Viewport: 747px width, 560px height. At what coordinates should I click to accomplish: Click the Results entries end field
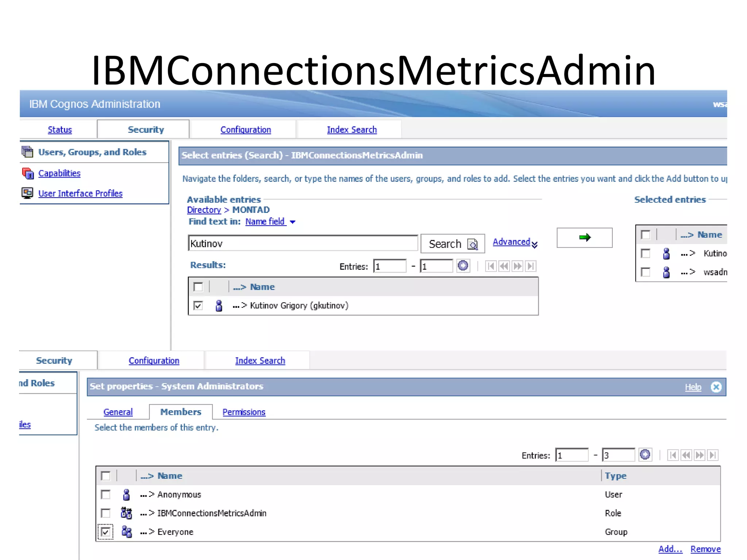(437, 266)
